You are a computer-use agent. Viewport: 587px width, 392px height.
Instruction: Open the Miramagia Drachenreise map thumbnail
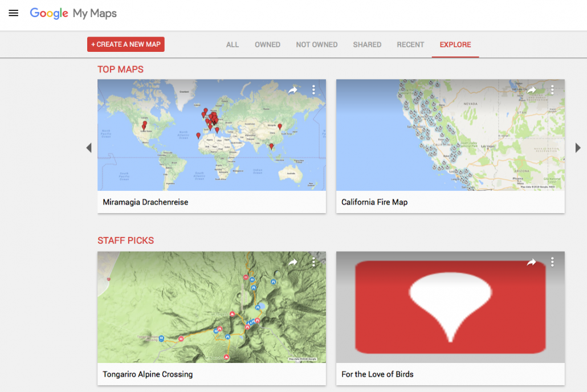click(x=211, y=135)
